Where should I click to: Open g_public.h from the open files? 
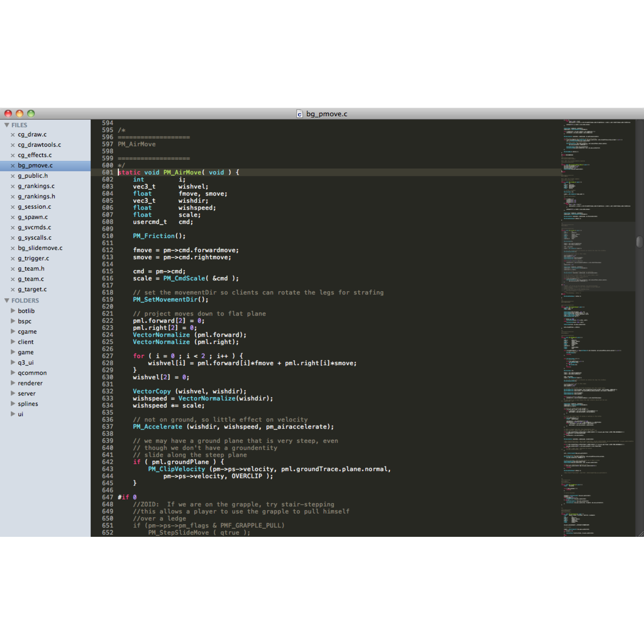click(x=33, y=176)
